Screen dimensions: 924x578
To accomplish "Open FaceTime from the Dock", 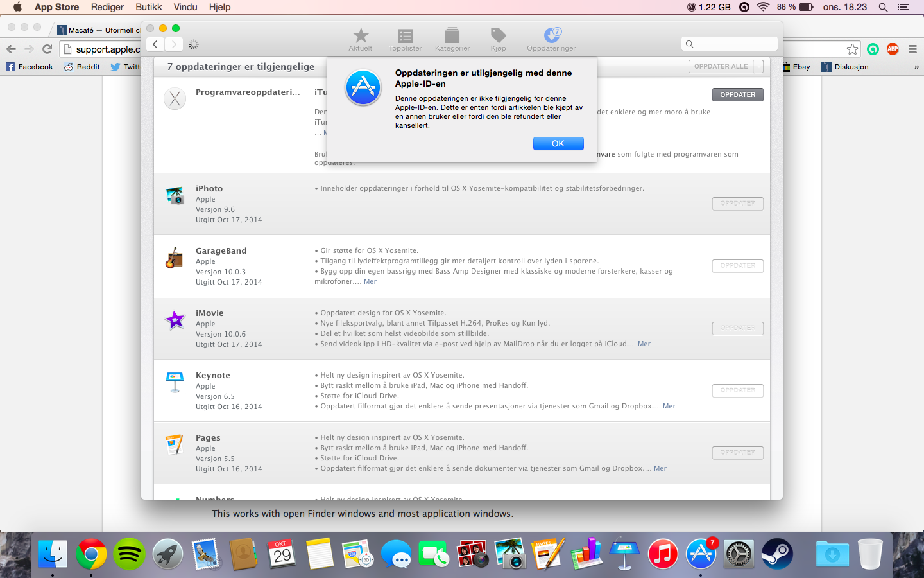I will 434,554.
